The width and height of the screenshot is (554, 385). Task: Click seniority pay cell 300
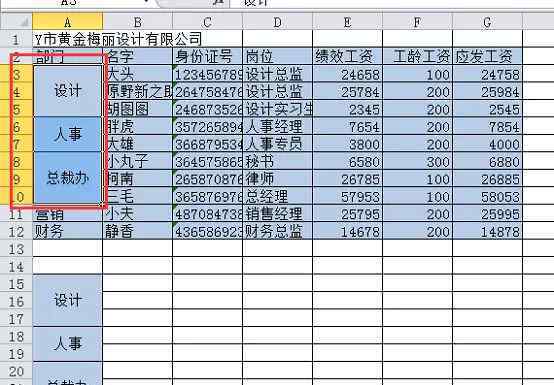(417, 161)
